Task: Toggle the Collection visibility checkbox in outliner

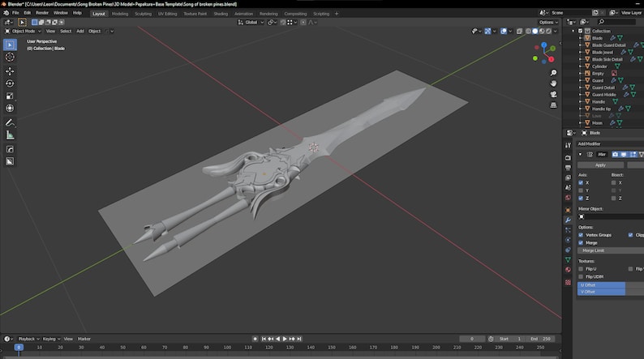Action: coord(581,31)
